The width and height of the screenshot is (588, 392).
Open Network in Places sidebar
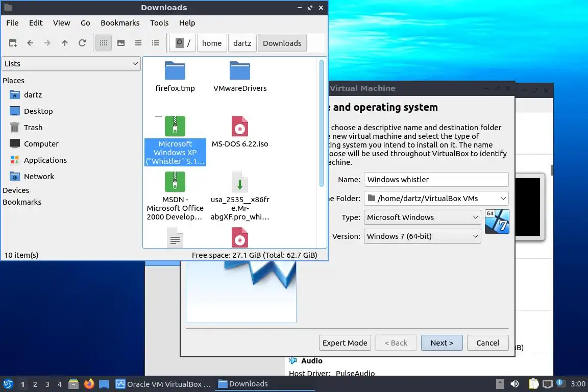point(39,176)
